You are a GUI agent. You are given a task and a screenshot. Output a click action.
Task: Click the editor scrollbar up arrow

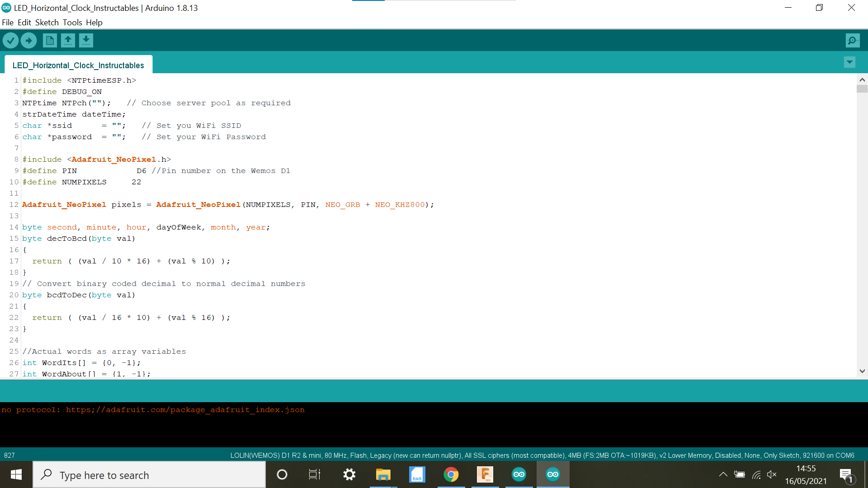[x=862, y=80]
